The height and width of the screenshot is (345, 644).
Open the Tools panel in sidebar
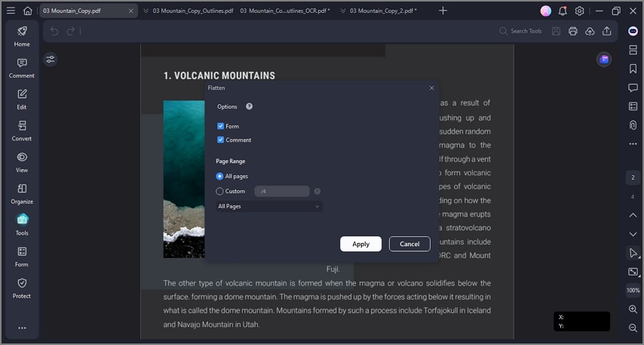point(22,225)
